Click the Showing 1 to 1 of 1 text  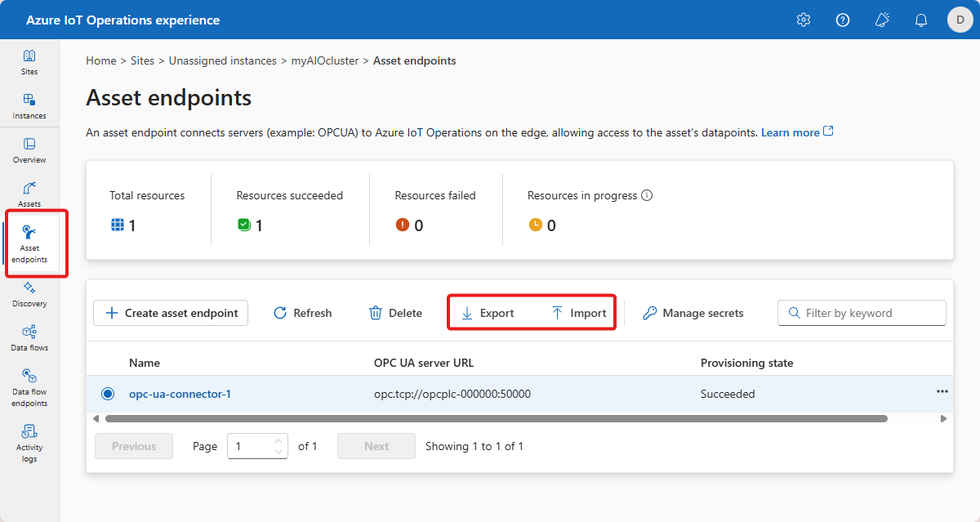tap(474, 446)
